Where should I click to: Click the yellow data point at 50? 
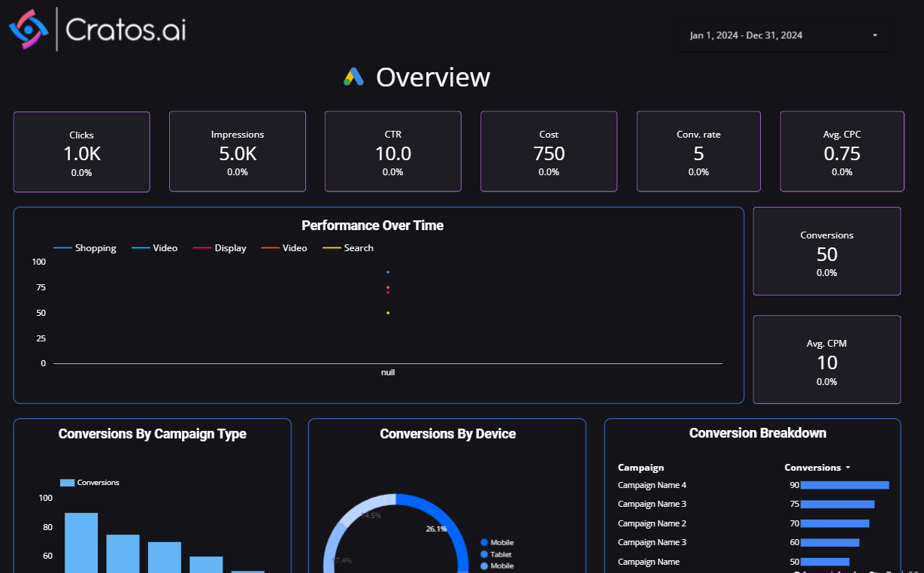(388, 313)
